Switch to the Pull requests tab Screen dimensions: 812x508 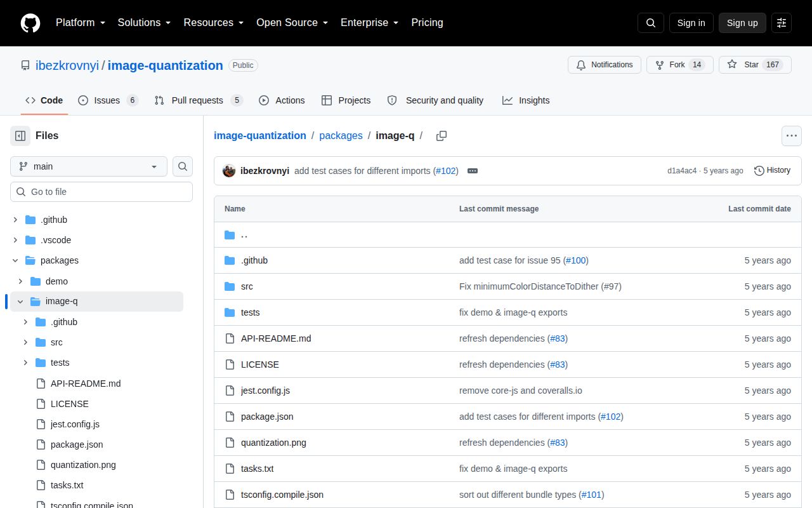click(199, 100)
